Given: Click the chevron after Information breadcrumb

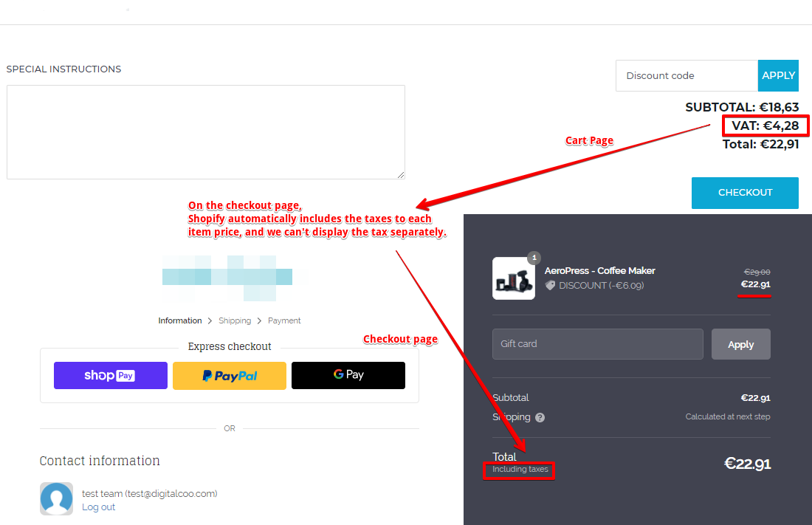Looking at the screenshot, I should point(210,320).
